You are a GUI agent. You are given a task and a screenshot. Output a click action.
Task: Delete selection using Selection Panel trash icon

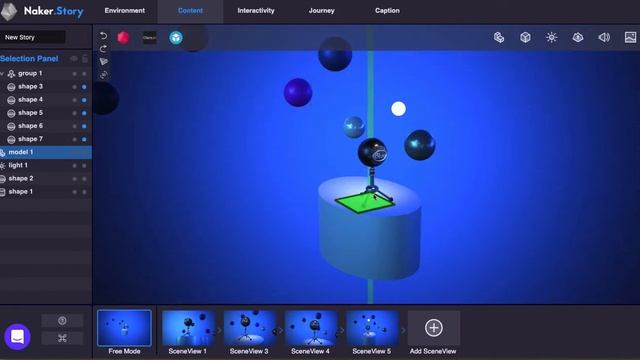[85, 59]
